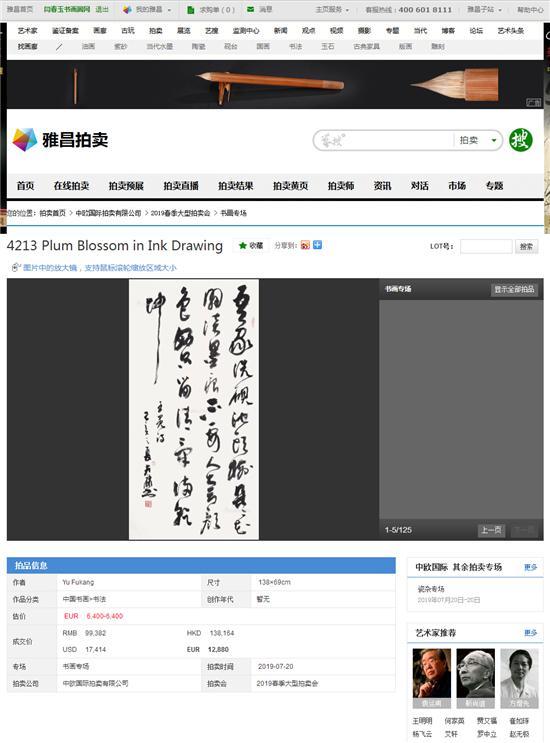Open the 市场 nav tab
Screen dimensions: 550x743
tap(457, 186)
